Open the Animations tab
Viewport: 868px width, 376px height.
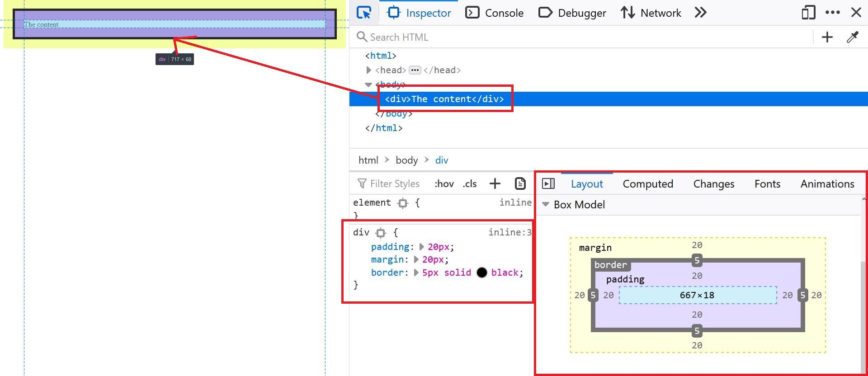tap(827, 183)
